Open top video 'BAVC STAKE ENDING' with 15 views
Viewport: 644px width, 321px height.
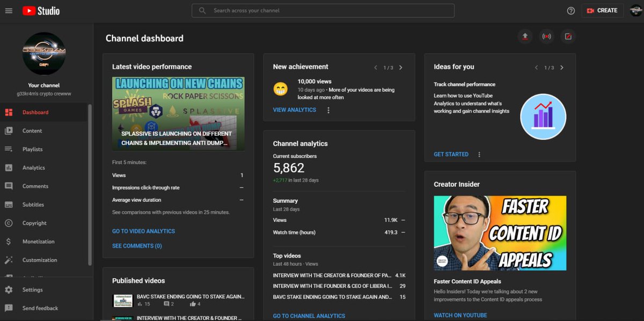pos(339,297)
